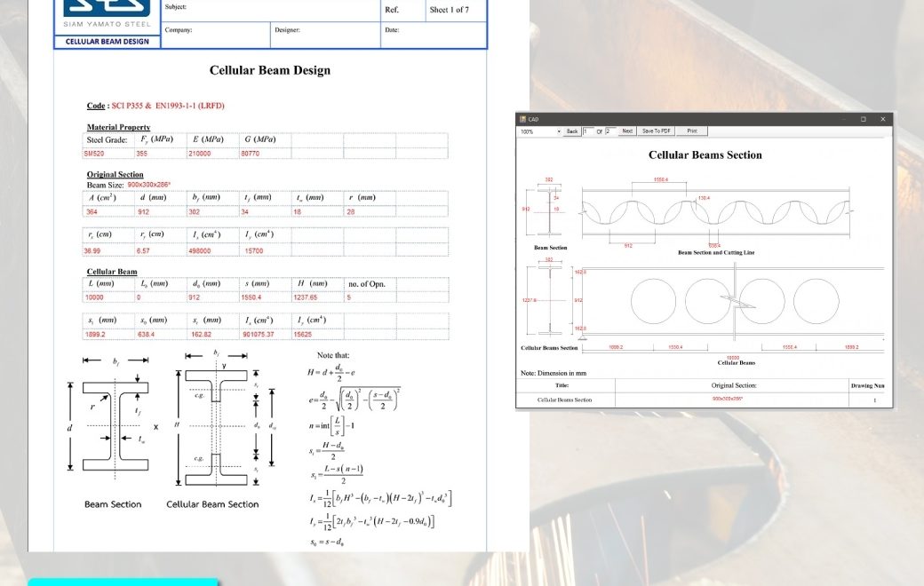
Task: Click the "CELLULAR BEAM DESIGN" header label
Action: pos(108,42)
